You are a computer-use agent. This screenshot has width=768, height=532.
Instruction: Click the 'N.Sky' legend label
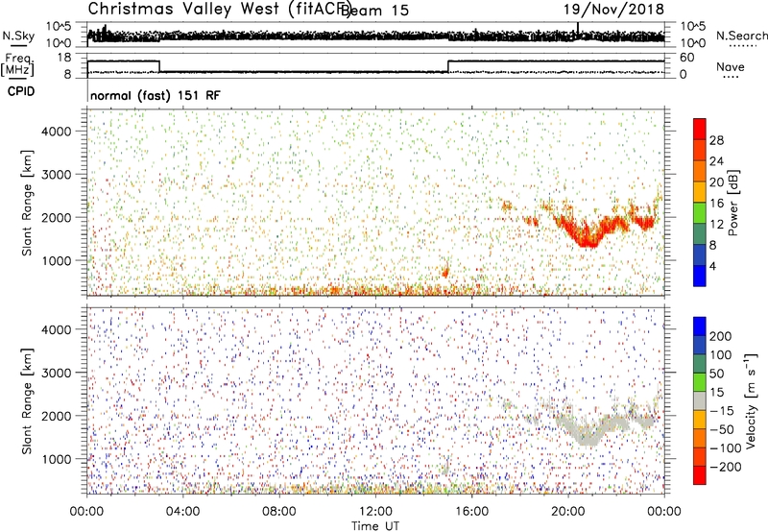point(18,36)
